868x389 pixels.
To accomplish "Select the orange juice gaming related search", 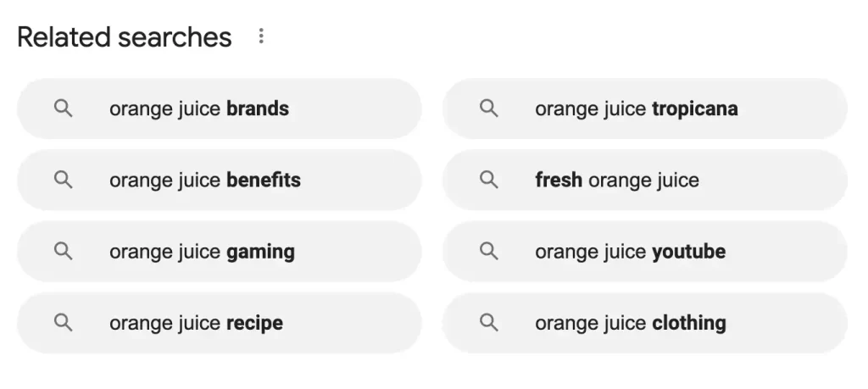I will click(220, 251).
